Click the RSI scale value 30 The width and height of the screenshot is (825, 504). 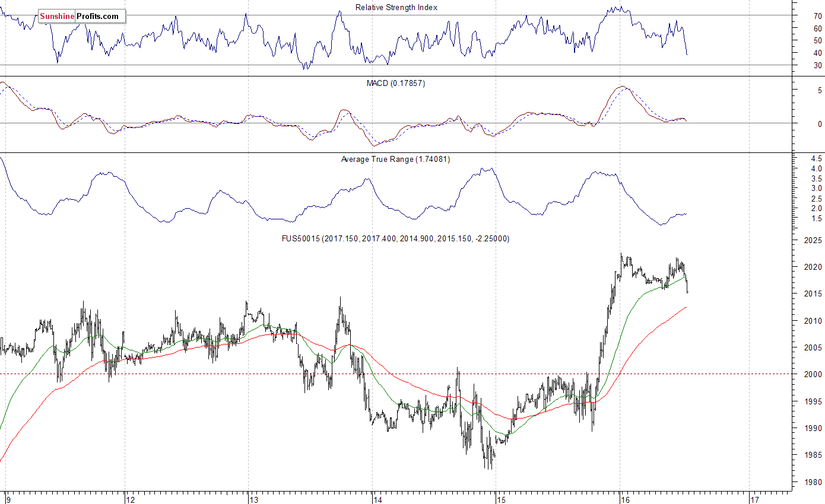tap(818, 66)
